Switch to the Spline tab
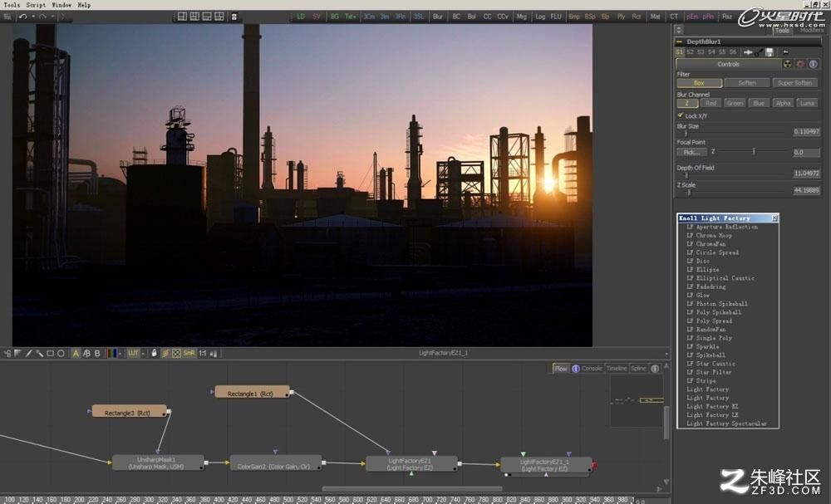 tap(638, 369)
